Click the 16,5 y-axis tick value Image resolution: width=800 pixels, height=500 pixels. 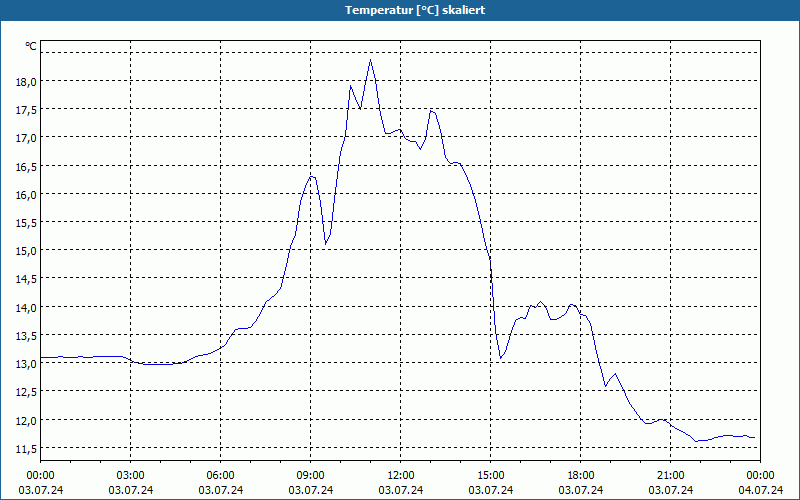click(25, 166)
